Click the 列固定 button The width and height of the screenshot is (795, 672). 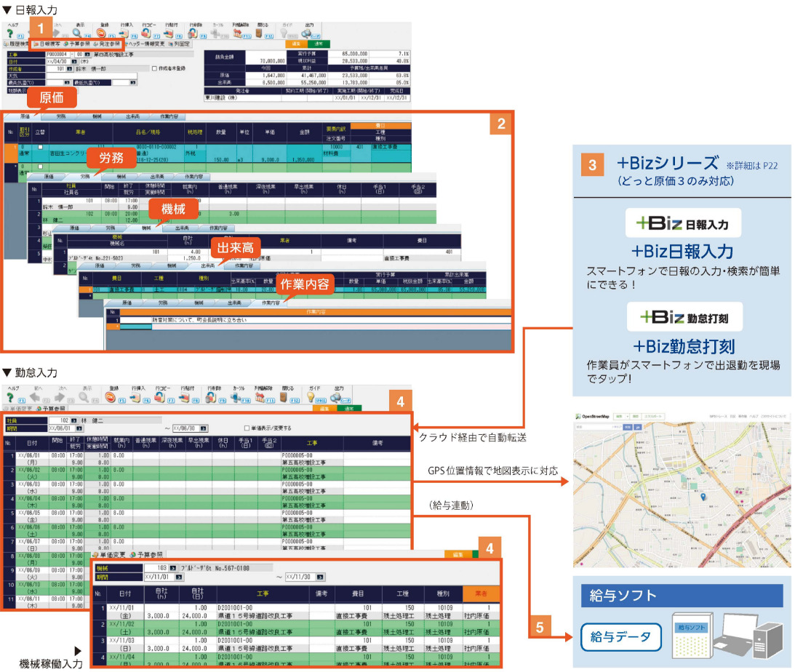click(x=179, y=44)
